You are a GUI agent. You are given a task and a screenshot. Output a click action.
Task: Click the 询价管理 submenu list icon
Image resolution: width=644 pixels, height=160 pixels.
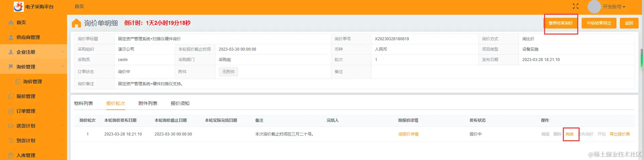click(x=17, y=82)
